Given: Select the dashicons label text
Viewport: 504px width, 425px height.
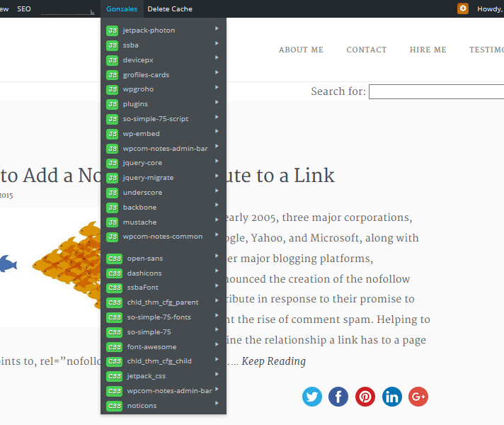Looking at the screenshot, I should pyautogui.click(x=144, y=273).
